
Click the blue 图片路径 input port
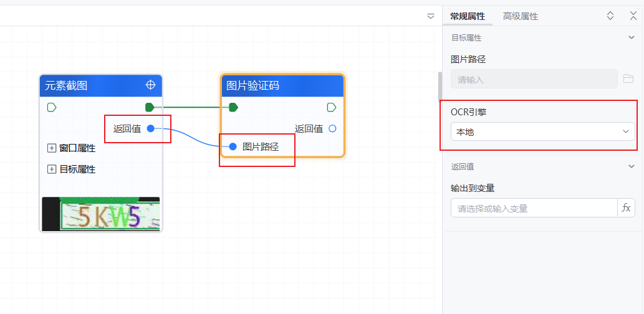(233, 146)
